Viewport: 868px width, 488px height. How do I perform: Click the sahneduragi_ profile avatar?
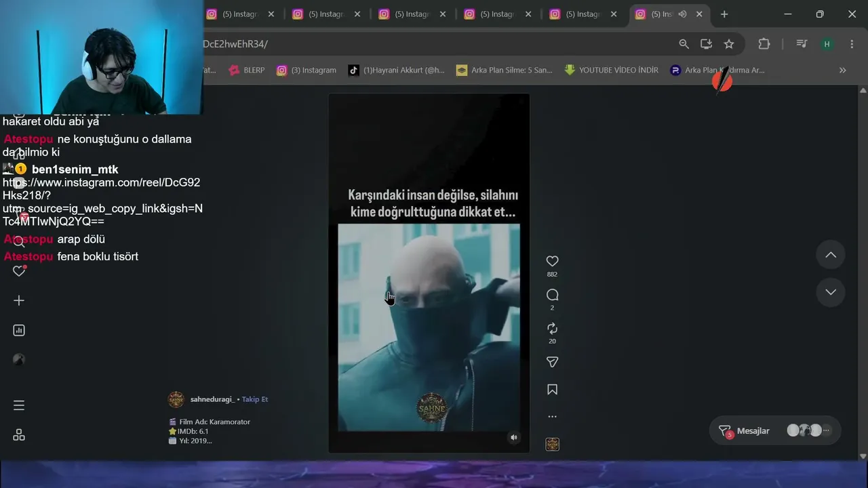176,399
